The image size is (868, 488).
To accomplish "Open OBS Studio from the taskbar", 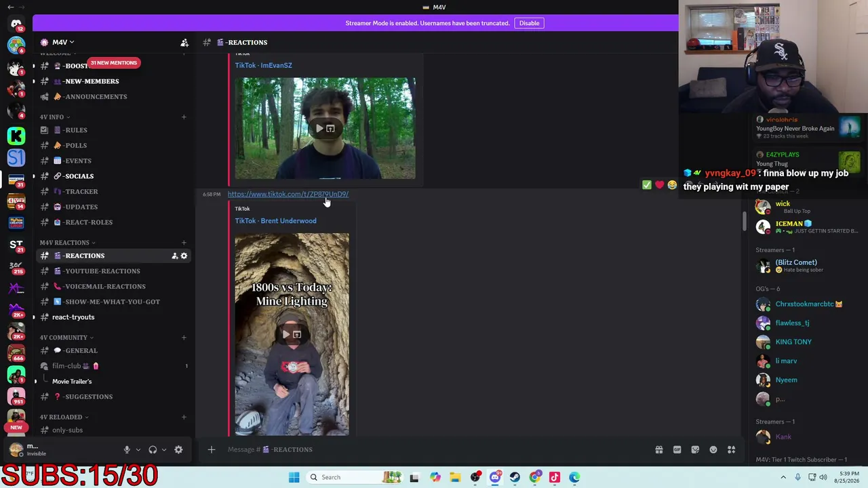I will pyautogui.click(x=475, y=477).
